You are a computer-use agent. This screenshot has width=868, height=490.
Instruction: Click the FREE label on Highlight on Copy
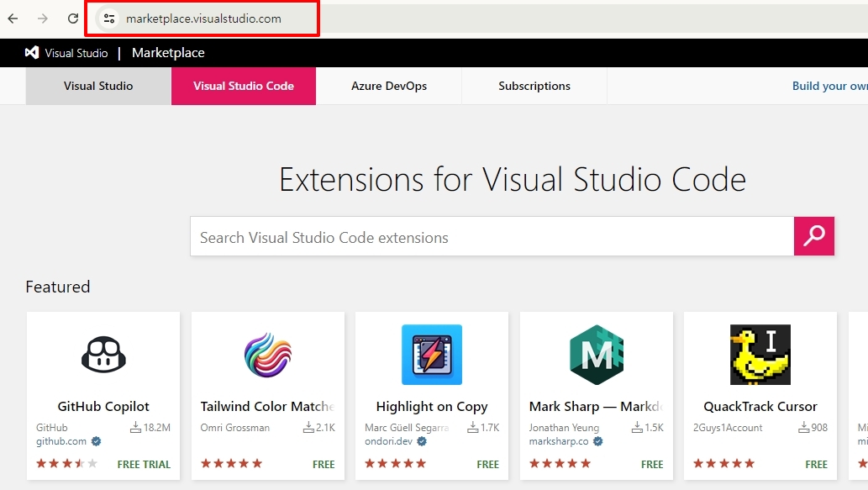click(x=487, y=465)
